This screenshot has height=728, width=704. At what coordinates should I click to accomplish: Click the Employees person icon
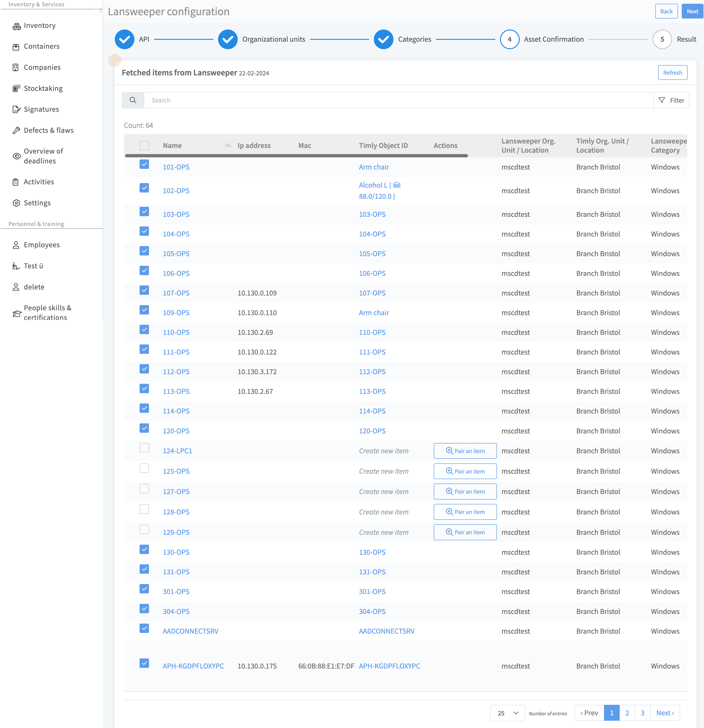click(16, 245)
